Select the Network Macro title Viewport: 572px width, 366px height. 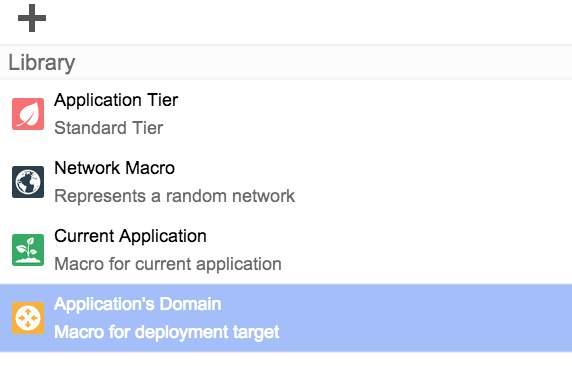click(x=115, y=168)
